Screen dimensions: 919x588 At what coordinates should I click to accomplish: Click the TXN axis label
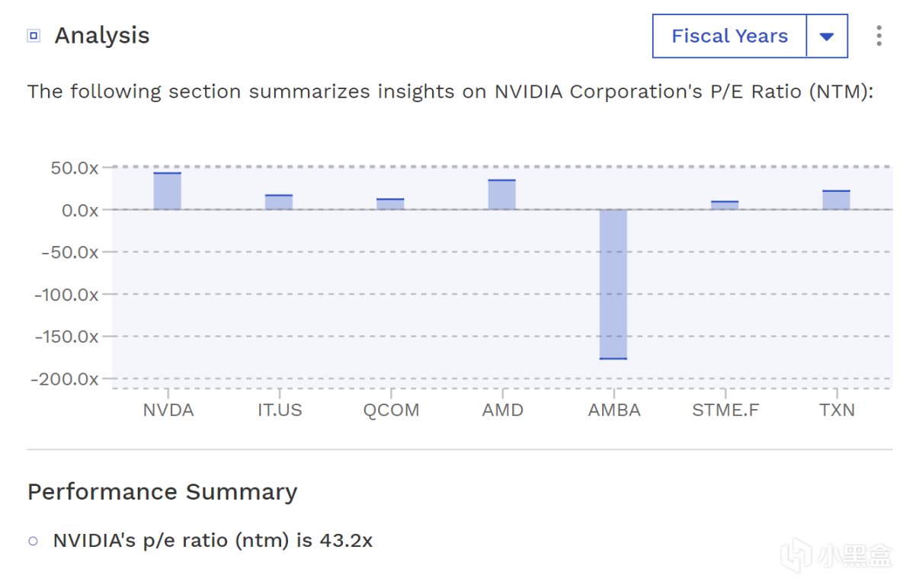tap(837, 410)
